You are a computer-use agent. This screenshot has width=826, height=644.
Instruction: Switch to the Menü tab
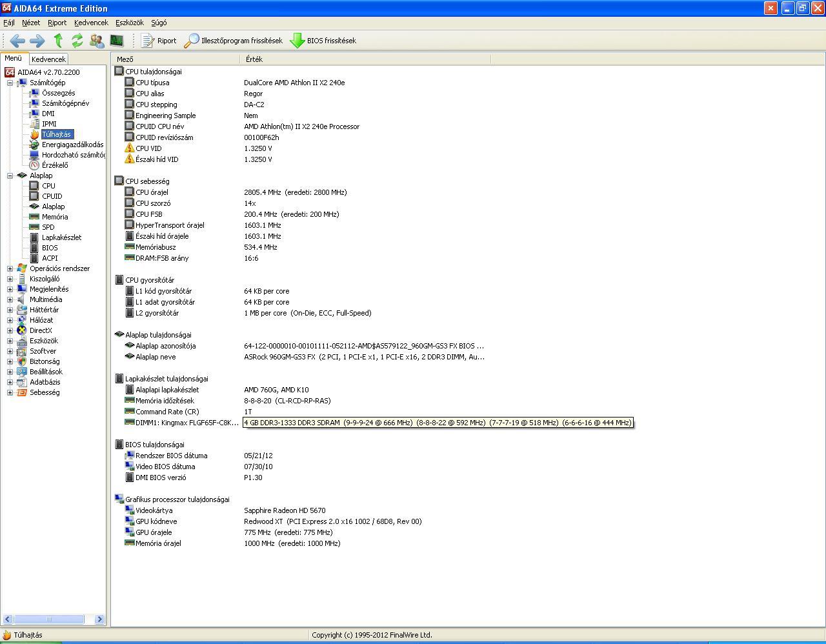14,58
